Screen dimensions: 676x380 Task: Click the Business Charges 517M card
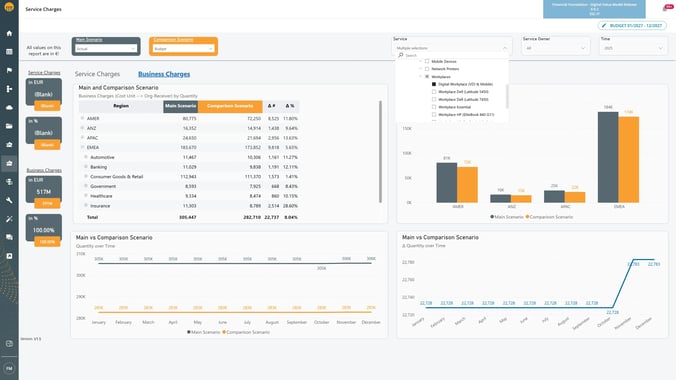click(44, 189)
